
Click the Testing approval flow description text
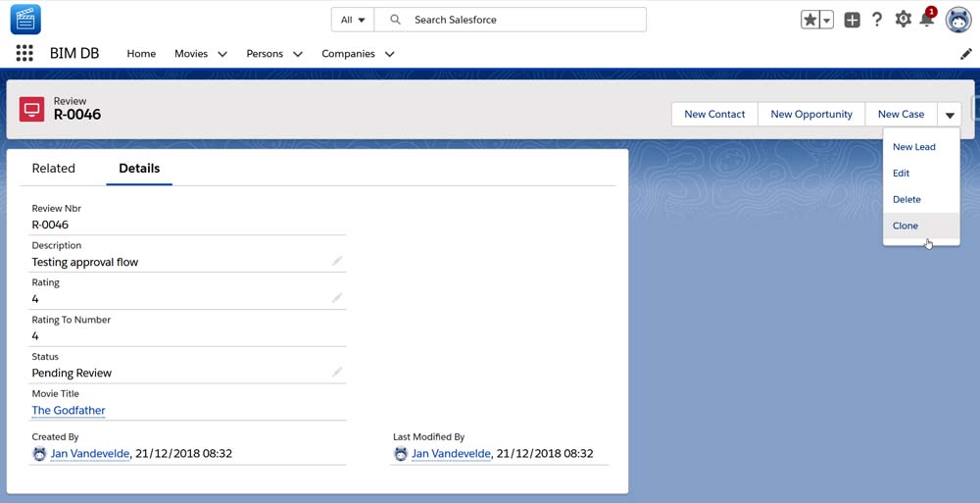[x=85, y=262]
